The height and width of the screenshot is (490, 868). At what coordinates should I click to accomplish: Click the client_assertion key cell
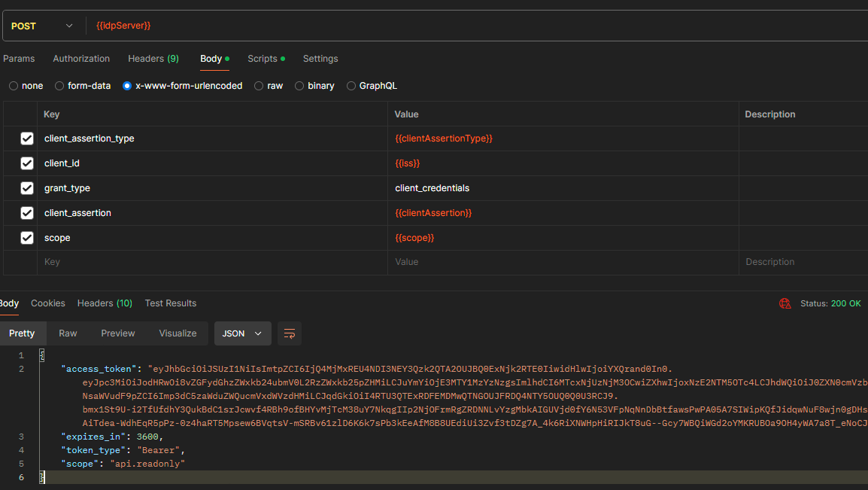click(213, 213)
